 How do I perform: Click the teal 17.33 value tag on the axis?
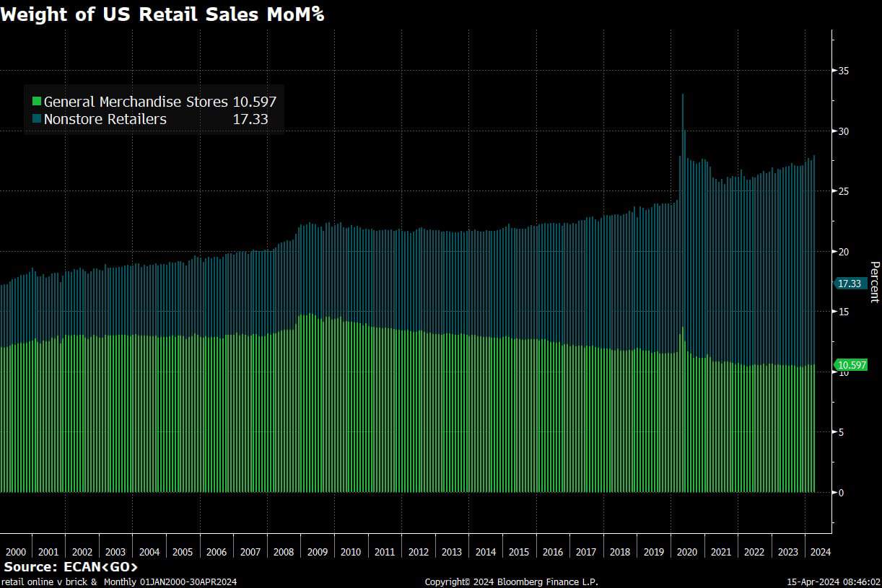(850, 284)
